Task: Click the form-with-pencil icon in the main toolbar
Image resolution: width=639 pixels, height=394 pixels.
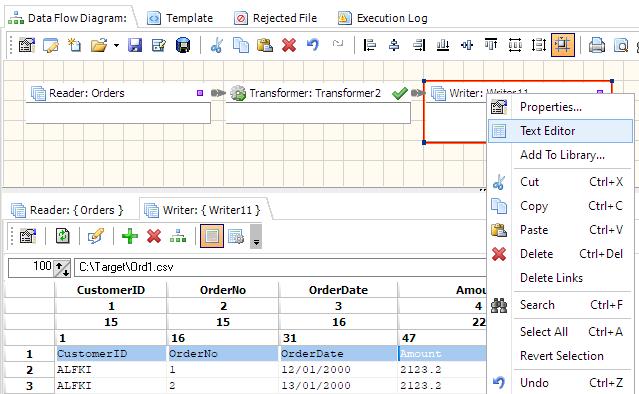Action: [x=159, y=45]
